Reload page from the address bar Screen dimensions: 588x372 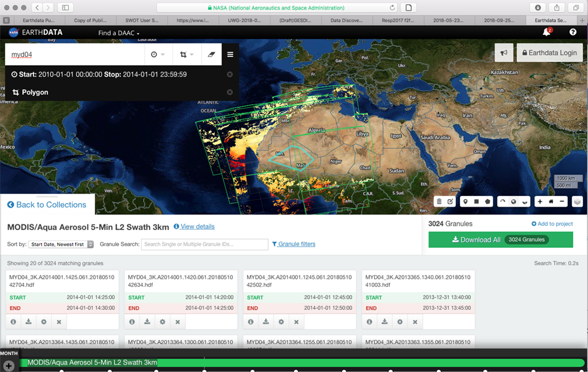click(392, 8)
